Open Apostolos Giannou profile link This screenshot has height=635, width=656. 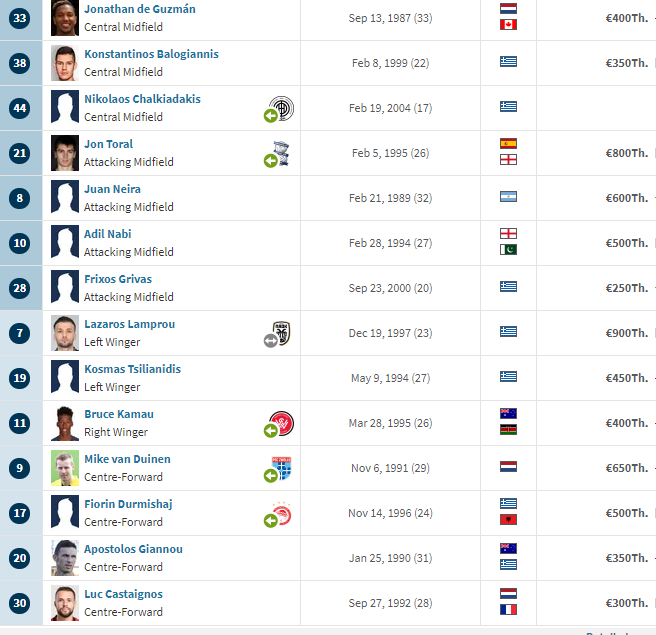click(133, 549)
